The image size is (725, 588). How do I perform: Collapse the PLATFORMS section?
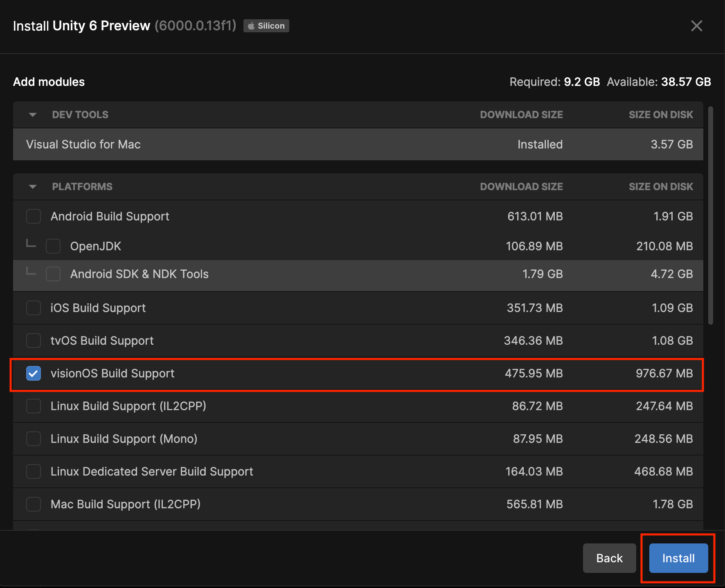[33, 187]
